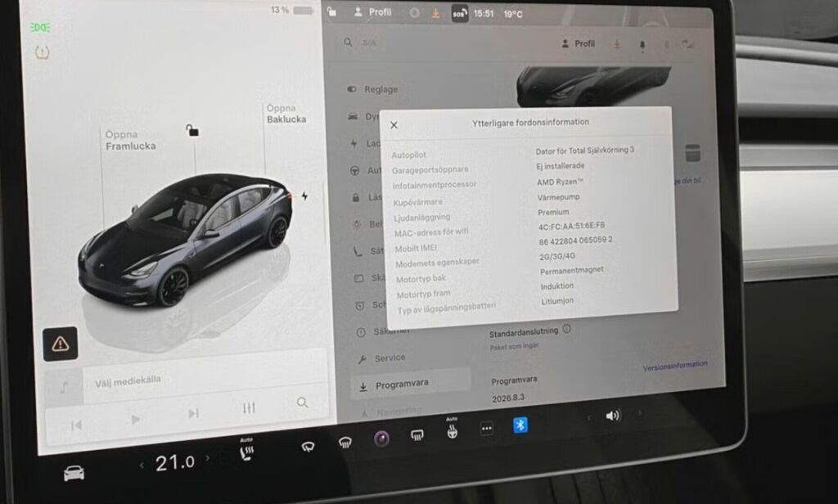Open the red warning triangle alert
Image resolution: width=838 pixels, height=504 pixels.
click(61, 344)
